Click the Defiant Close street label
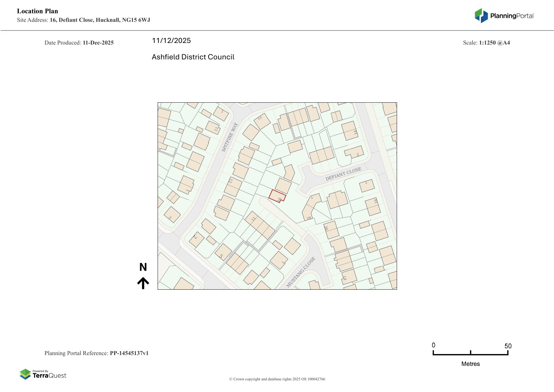This screenshot has width=554, height=392. pos(343,174)
